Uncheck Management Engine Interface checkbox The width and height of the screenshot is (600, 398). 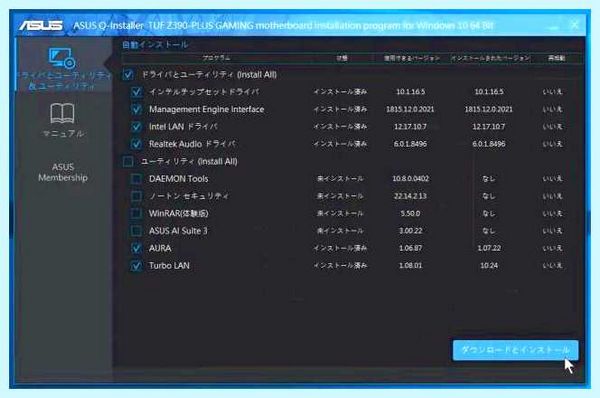click(136, 109)
